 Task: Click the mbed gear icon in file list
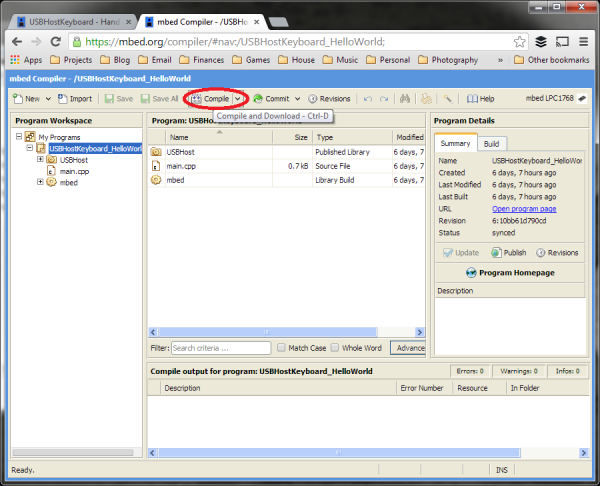pyautogui.click(x=156, y=180)
